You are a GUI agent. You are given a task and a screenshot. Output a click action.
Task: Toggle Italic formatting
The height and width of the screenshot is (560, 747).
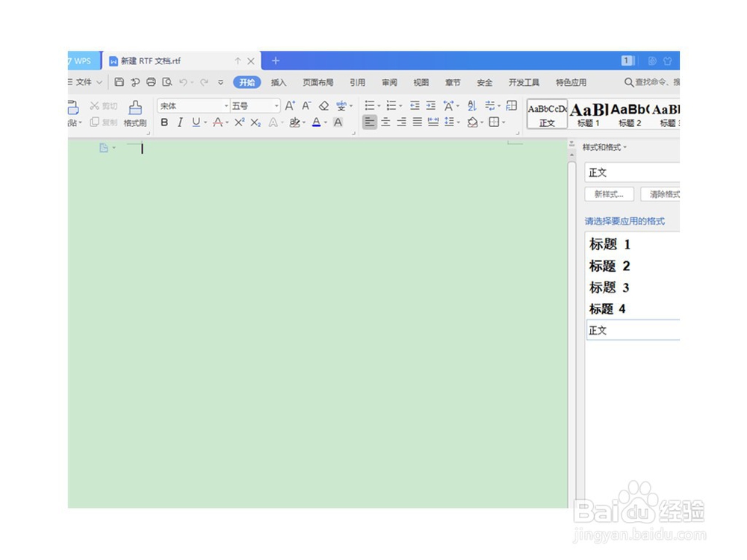180,122
